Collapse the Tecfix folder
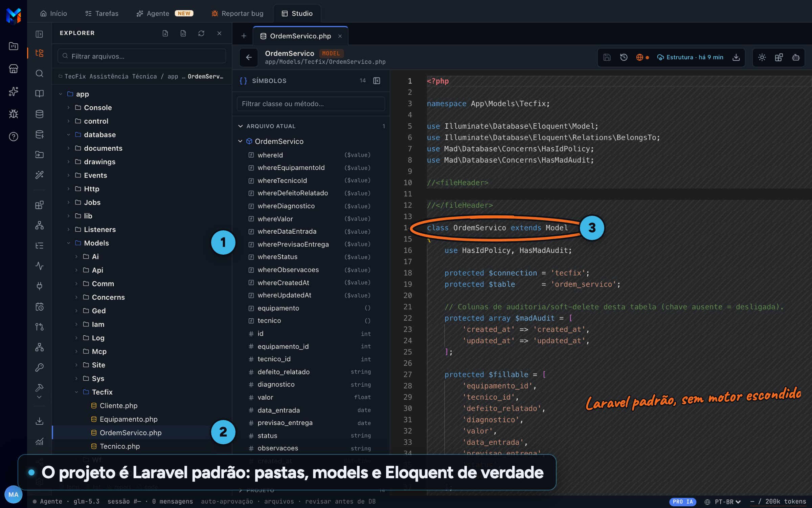Viewport: 812px width, 508px height. pyautogui.click(x=76, y=392)
